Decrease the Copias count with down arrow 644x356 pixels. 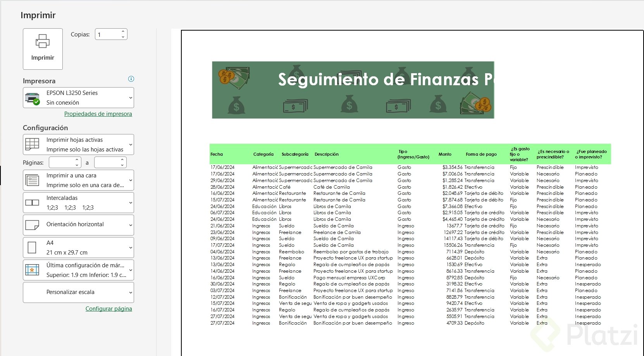[123, 37]
